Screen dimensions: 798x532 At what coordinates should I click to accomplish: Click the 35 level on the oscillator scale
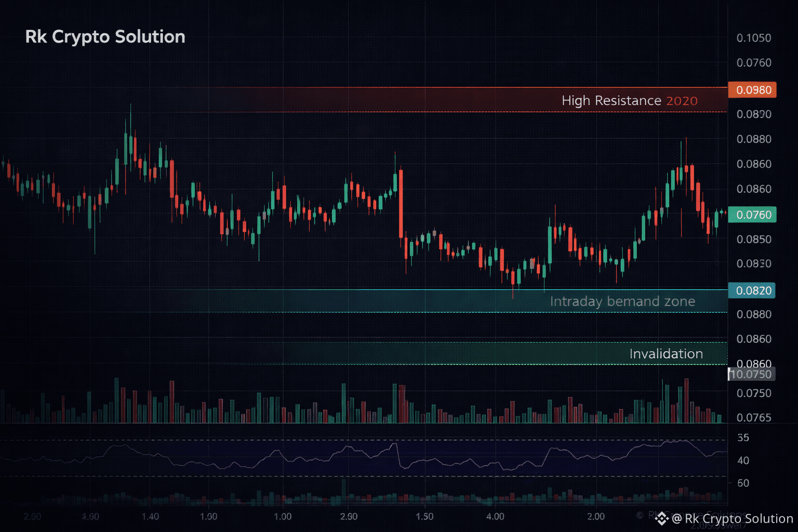pyautogui.click(x=743, y=438)
